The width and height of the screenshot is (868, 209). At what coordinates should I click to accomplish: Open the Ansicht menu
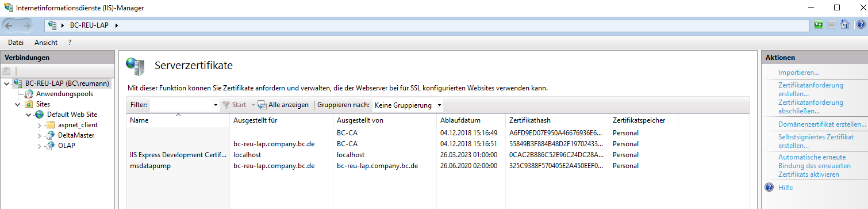coord(46,43)
